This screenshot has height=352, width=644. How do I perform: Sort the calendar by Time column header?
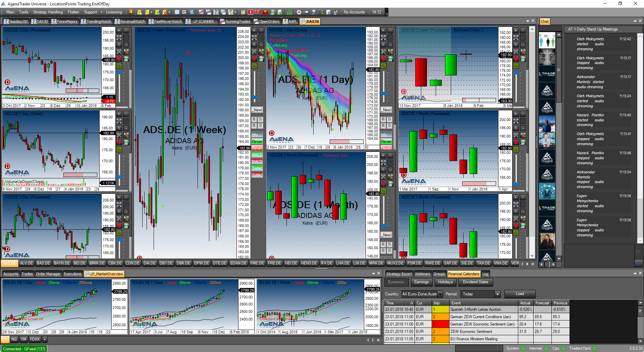point(399,303)
